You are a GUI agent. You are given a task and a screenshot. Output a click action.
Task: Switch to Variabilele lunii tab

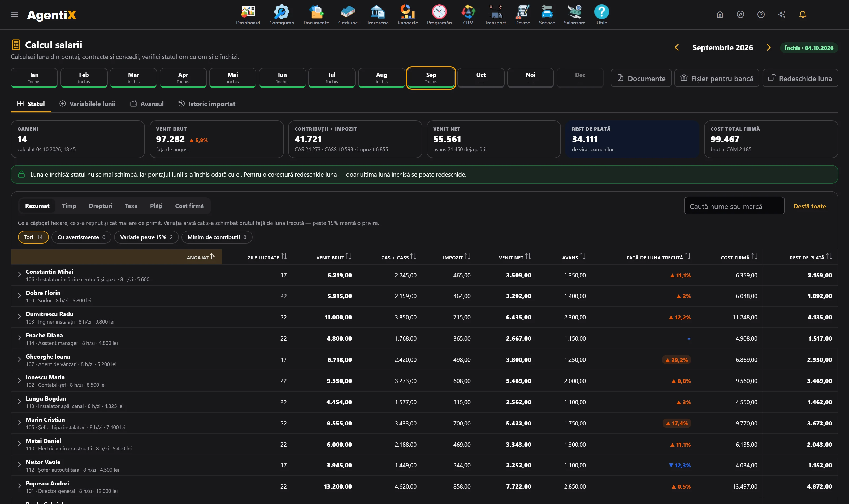pyautogui.click(x=88, y=103)
